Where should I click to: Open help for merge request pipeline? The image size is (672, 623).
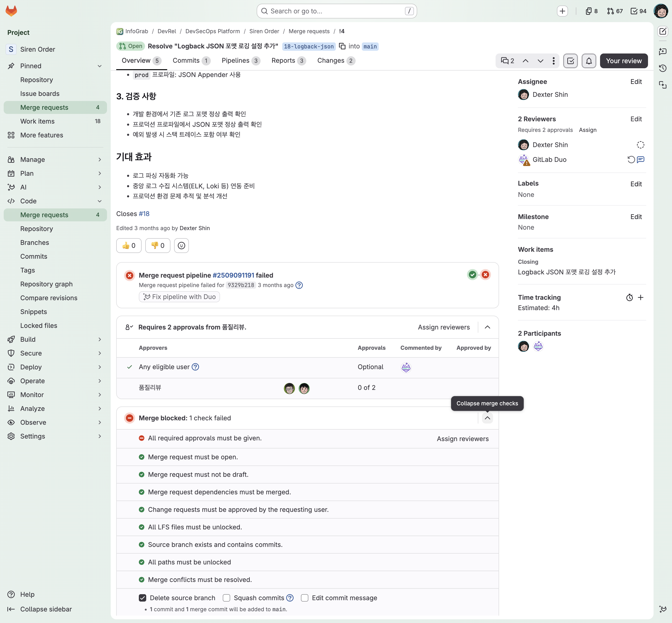[x=299, y=285]
